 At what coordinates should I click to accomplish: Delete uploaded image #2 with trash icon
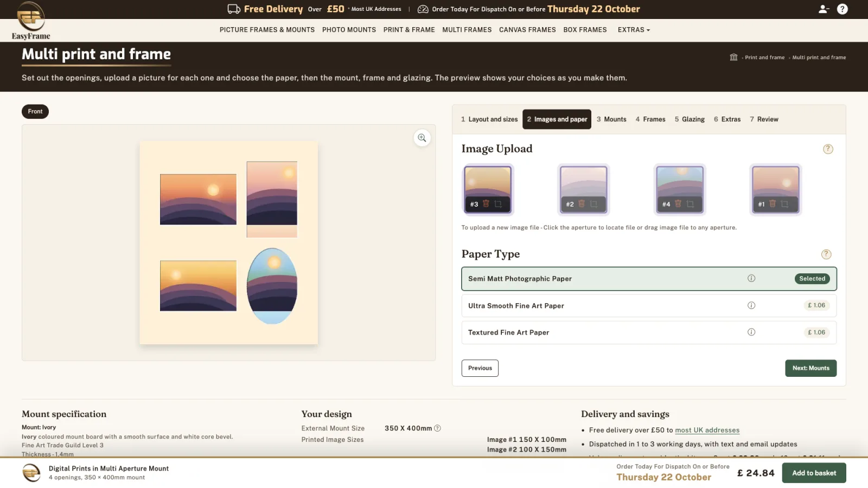[x=582, y=204]
